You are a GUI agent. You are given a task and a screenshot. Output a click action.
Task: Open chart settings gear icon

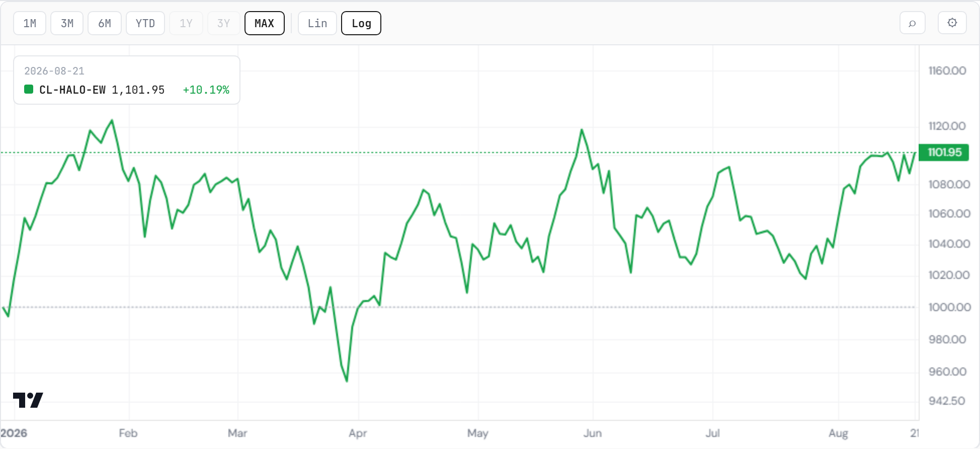pos(952,23)
